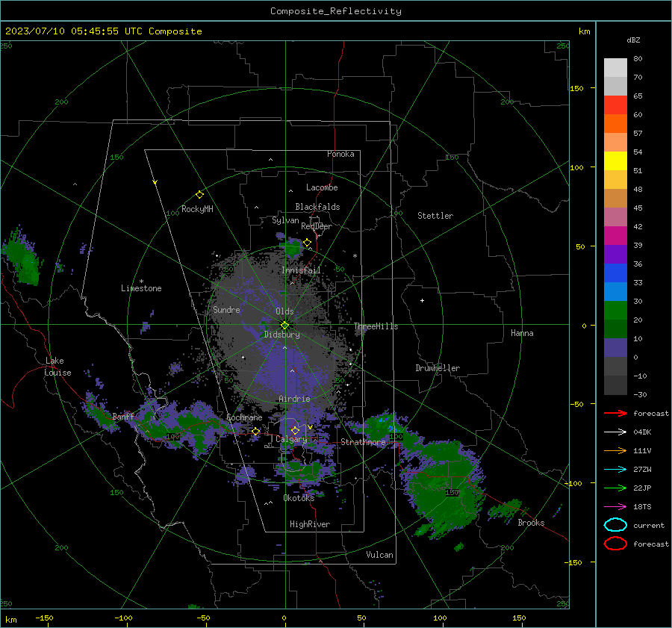This screenshot has height=628, width=672.
Task: Click the Olds town label
Action: [284, 311]
